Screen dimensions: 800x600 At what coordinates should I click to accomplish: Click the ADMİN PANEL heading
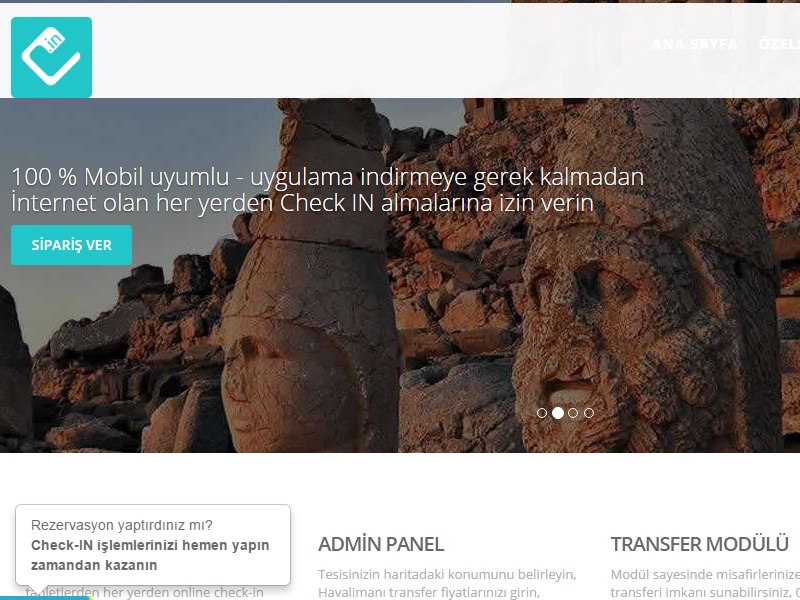click(381, 544)
